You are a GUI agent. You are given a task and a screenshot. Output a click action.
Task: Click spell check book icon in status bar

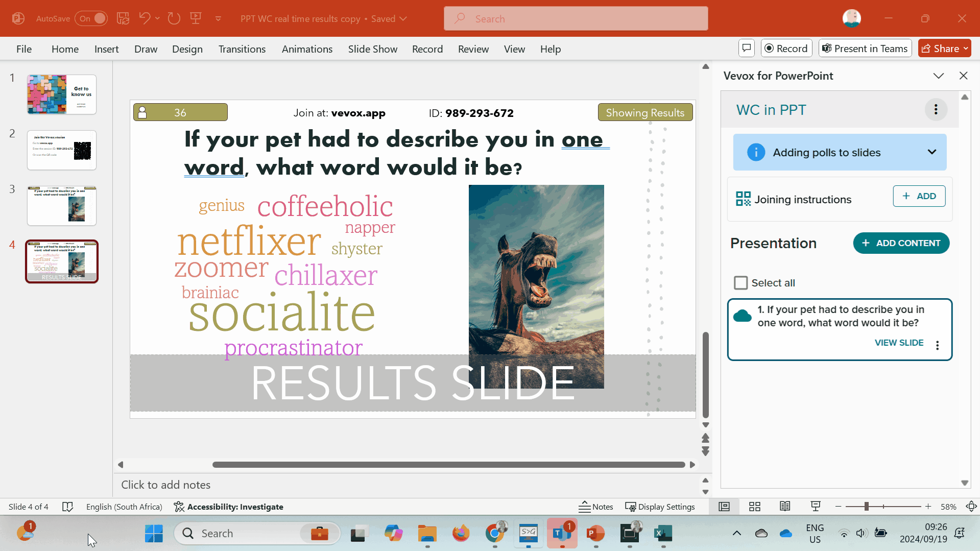coord(67,507)
